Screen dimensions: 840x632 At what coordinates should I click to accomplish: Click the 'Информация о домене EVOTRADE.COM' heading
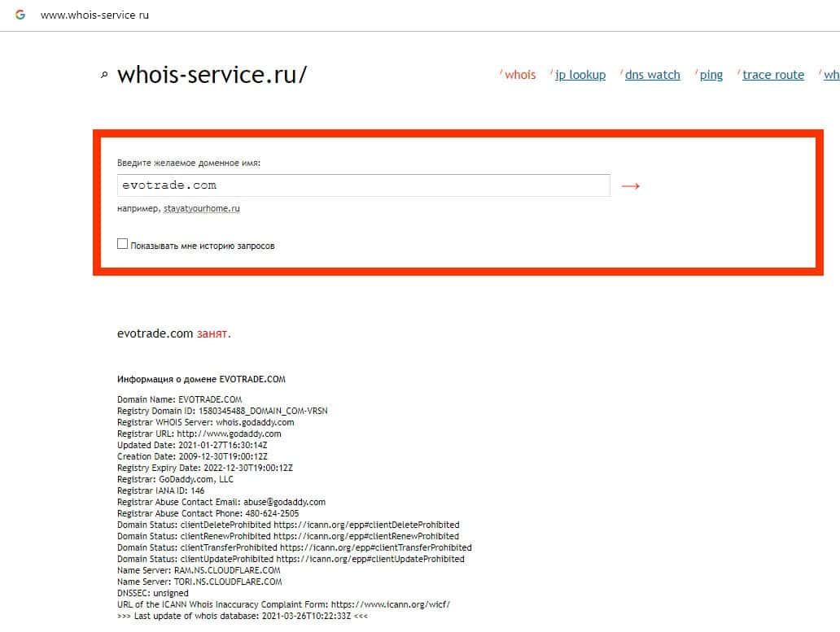point(201,379)
